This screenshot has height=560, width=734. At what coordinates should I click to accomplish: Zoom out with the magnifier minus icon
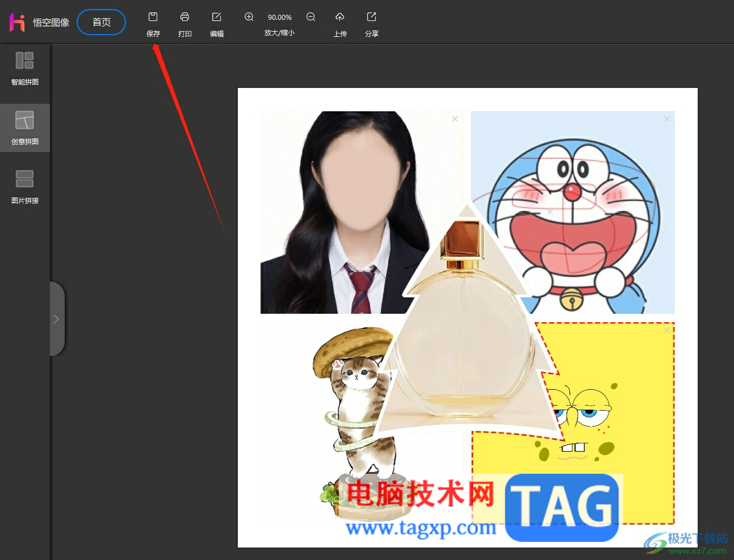pyautogui.click(x=311, y=17)
